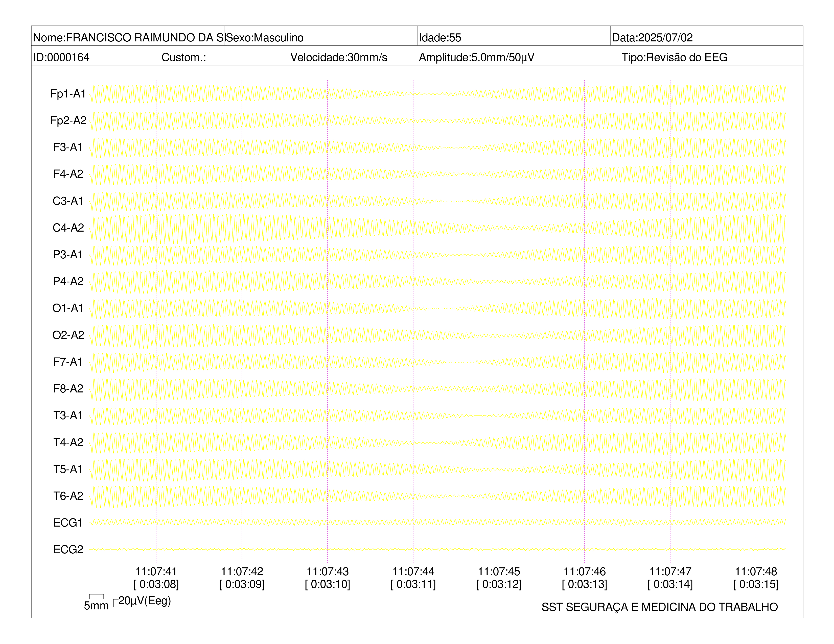Select the Fp2-A2 channel label
This screenshot has height=644, width=834.
[x=68, y=120]
